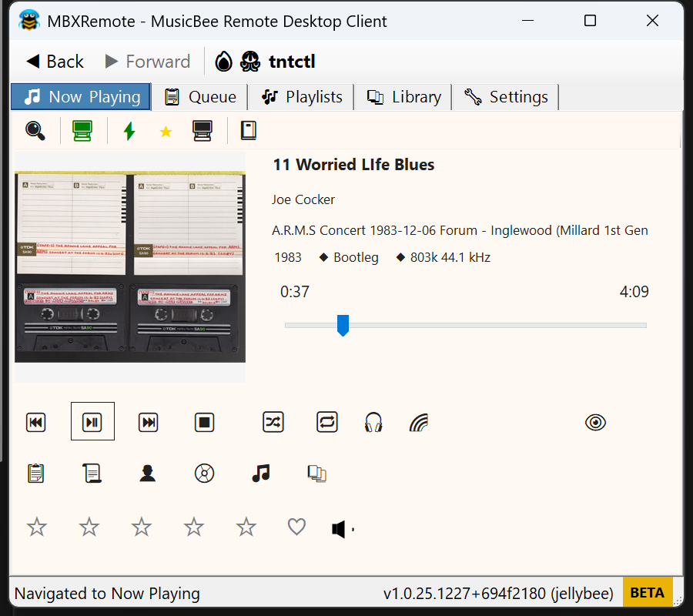Screen dimensions: 693x616
Task: Open the book icon in the toolbar
Action: coord(248,130)
